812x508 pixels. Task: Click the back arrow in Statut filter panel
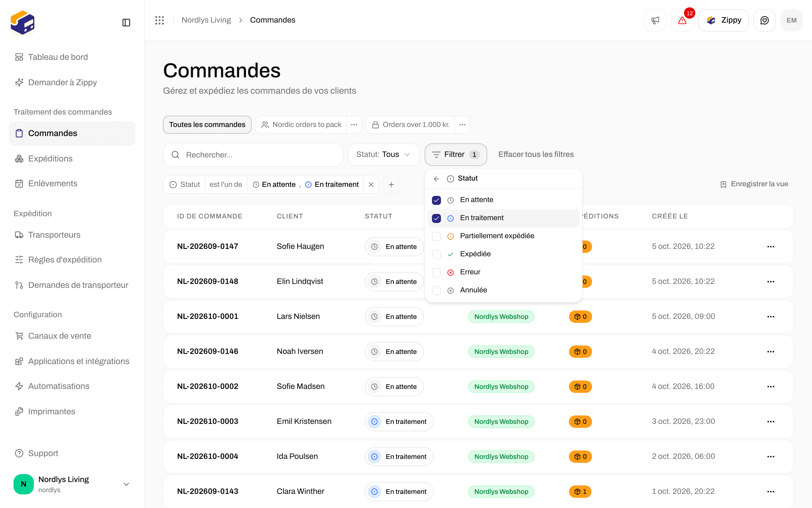(x=436, y=179)
